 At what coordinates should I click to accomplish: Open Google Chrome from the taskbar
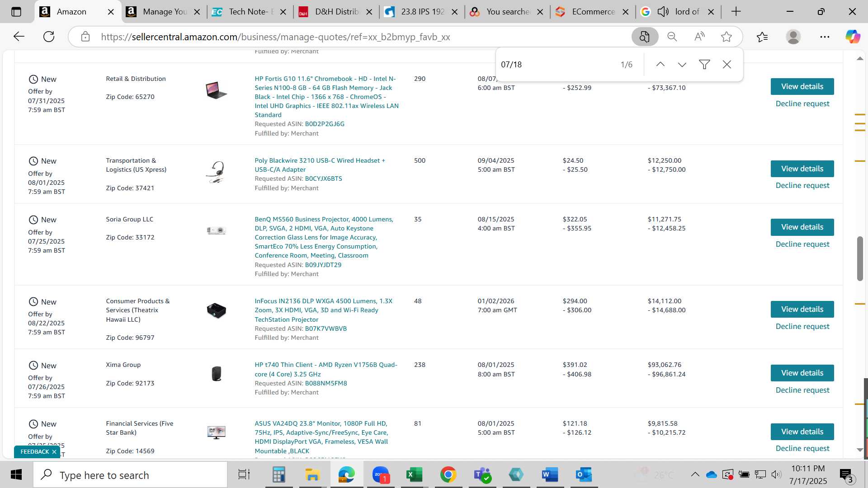(x=448, y=475)
